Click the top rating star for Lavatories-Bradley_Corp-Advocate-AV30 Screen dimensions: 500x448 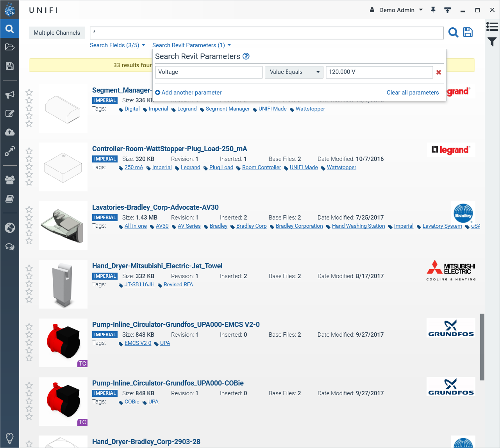pyautogui.click(x=29, y=210)
